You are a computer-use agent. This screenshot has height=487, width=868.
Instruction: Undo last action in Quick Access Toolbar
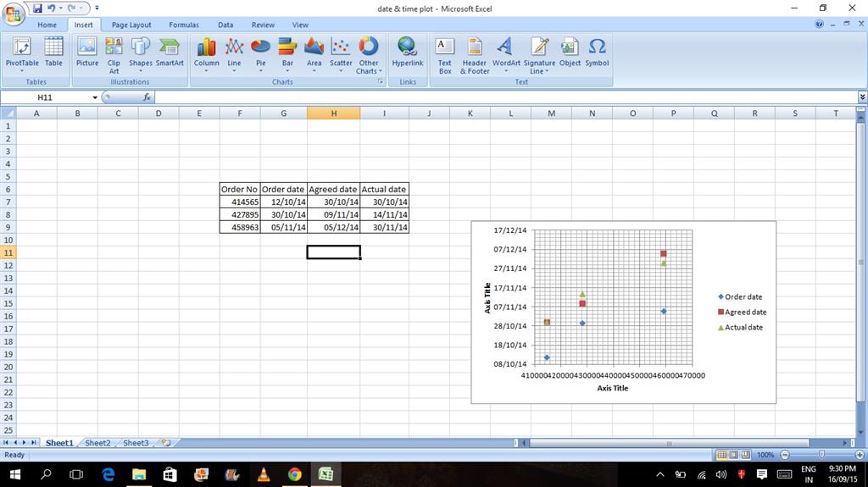(51, 8)
